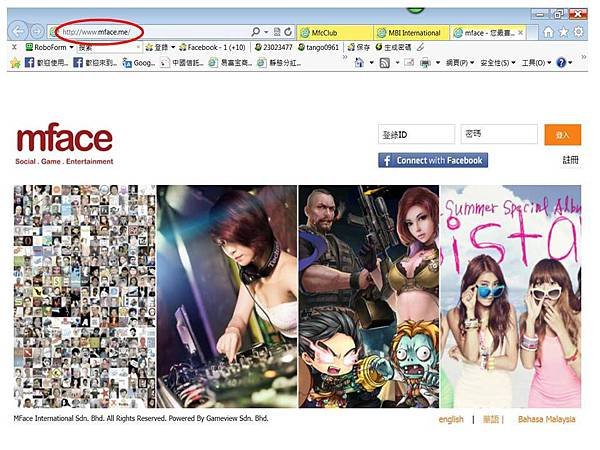Viewport: 600px width, 450px height.
Task: Click the command bar Home icon
Action: pos(359,62)
